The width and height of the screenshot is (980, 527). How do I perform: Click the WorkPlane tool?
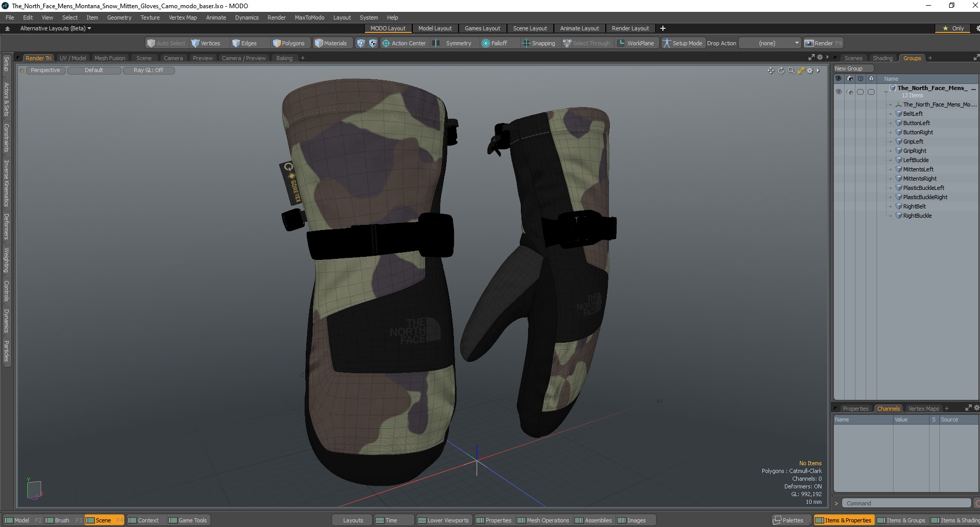pos(636,43)
